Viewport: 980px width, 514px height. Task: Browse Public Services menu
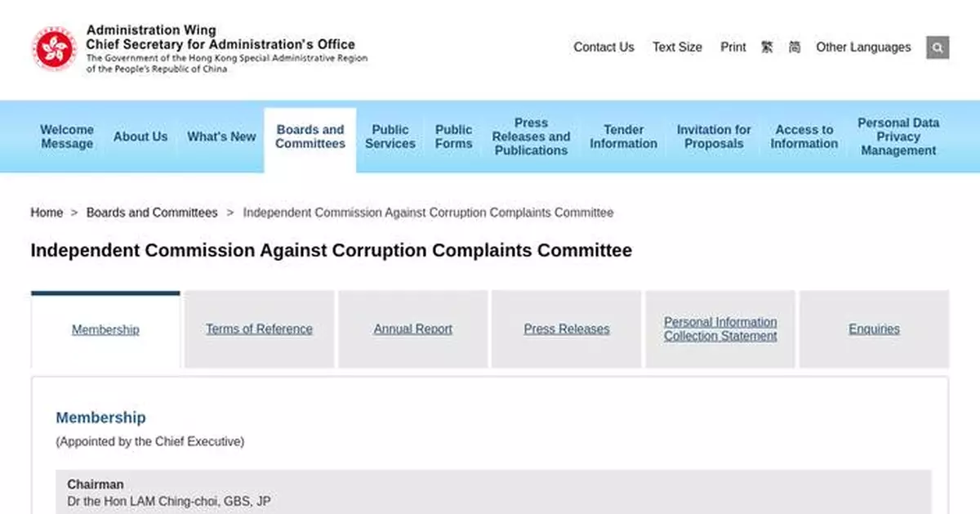[390, 136]
